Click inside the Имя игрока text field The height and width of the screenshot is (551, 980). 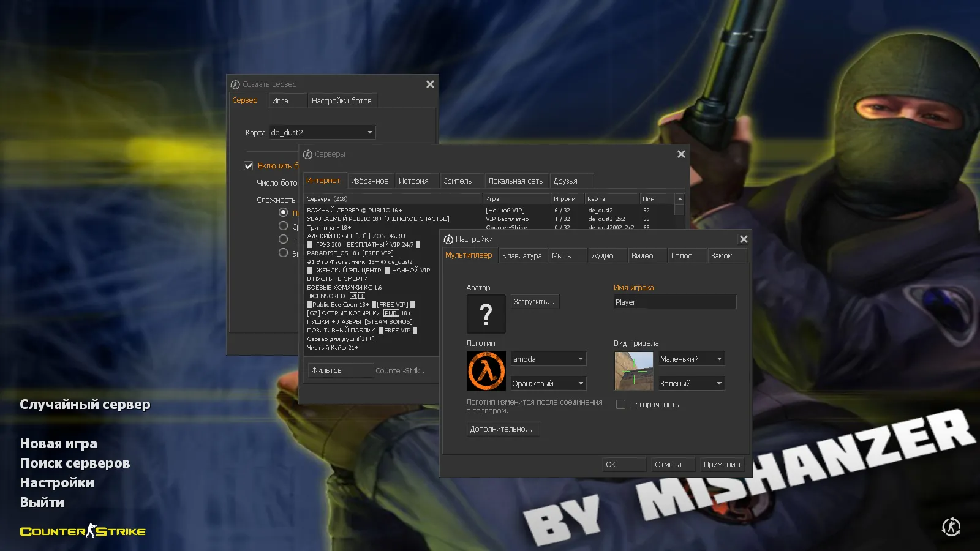pyautogui.click(x=674, y=301)
